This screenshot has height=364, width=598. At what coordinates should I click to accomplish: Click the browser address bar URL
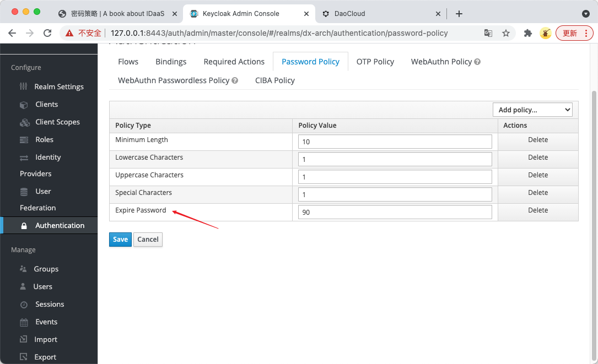point(279,33)
